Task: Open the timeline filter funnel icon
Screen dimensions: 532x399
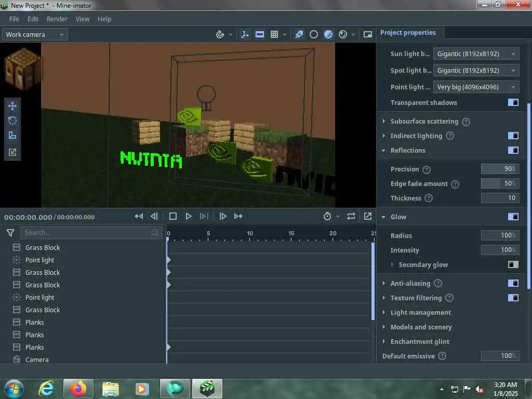Action: coord(10,233)
